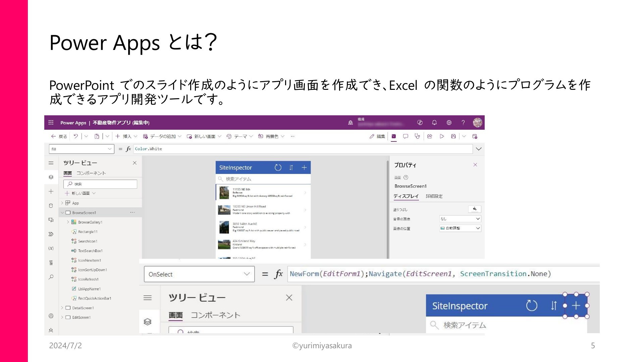
Task: Click the help question mark in header
Action: tap(463, 123)
